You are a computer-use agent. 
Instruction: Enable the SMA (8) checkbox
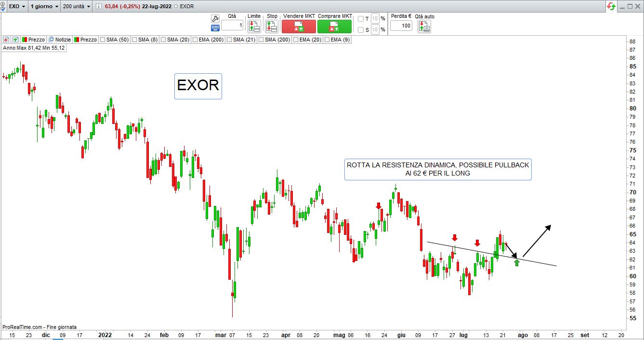[134, 40]
